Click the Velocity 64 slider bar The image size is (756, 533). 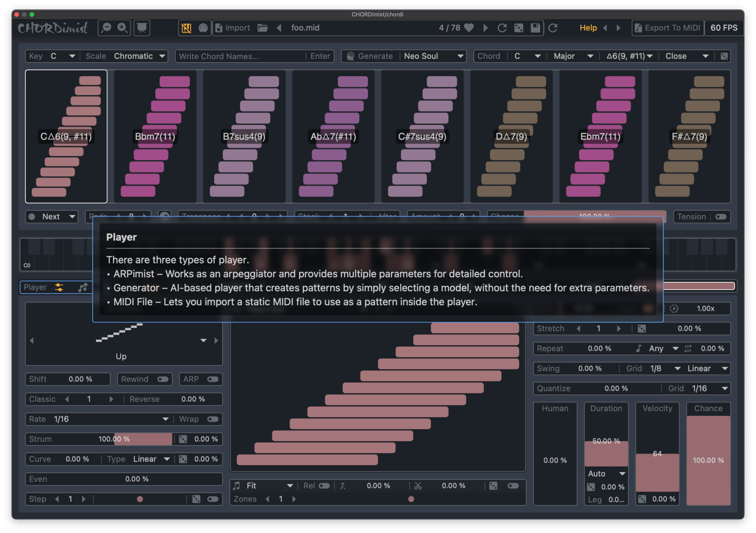coord(657,453)
